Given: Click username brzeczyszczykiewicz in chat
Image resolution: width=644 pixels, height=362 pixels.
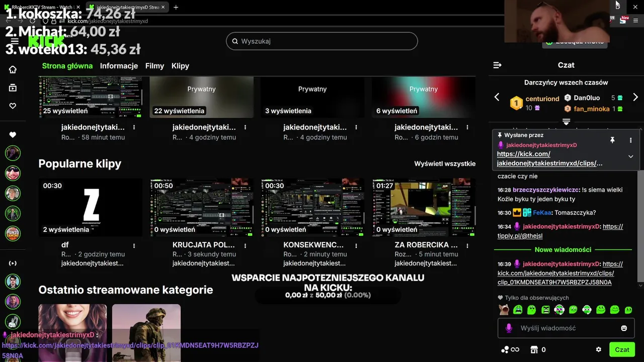Looking at the screenshot, I should pyautogui.click(x=546, y=190).
